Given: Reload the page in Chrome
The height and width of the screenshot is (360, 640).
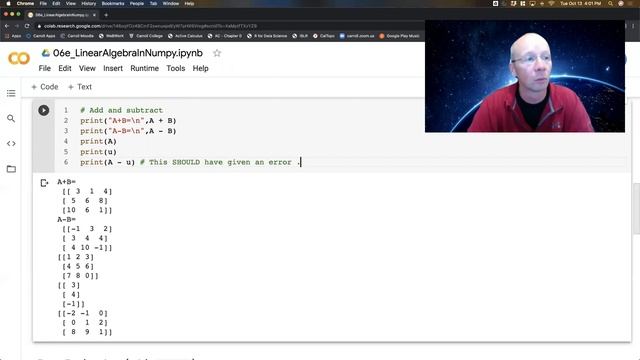Looking at the screenshot, I should (27, 26).
